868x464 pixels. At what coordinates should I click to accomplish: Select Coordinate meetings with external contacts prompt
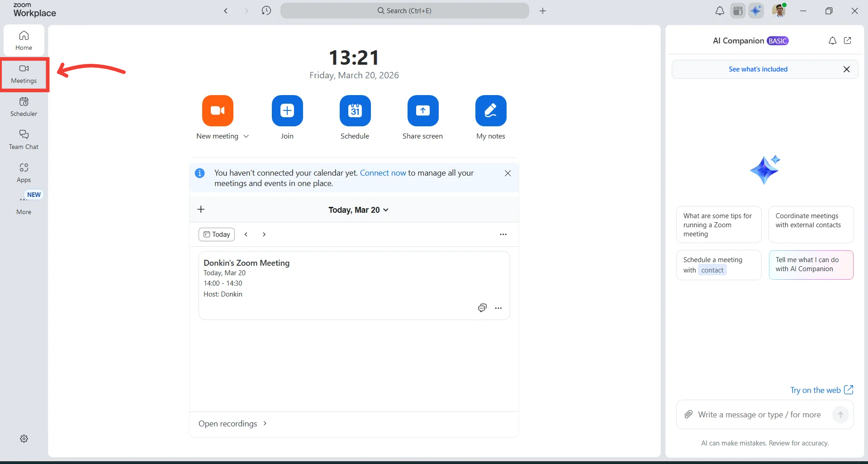811,225
